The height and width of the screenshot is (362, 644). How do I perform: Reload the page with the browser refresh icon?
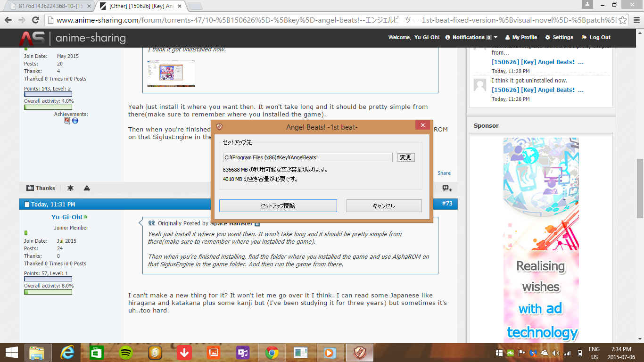click(35, 20)
